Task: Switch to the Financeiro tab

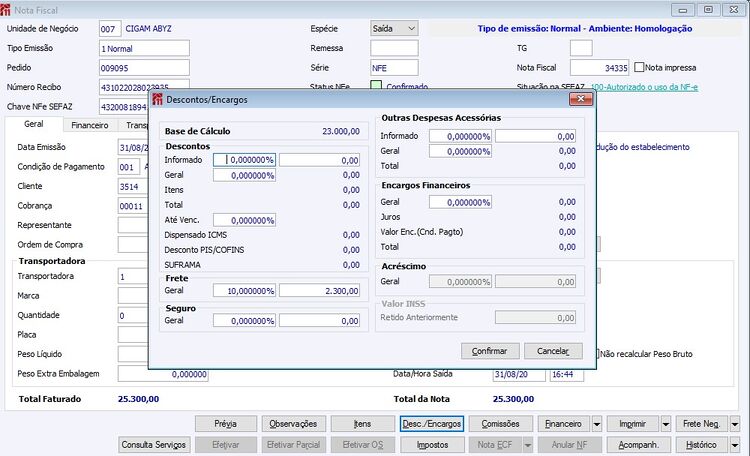Action: (x=89, y=125)
